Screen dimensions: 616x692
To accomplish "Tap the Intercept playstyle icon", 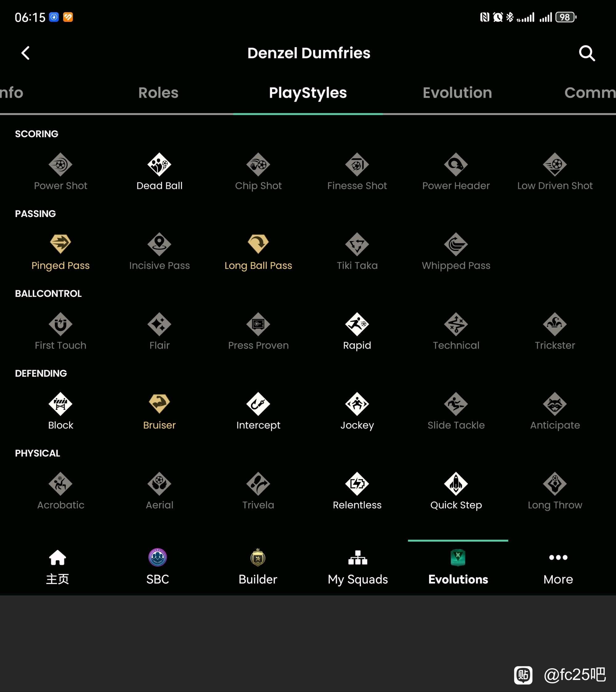I will coord(258,404).
